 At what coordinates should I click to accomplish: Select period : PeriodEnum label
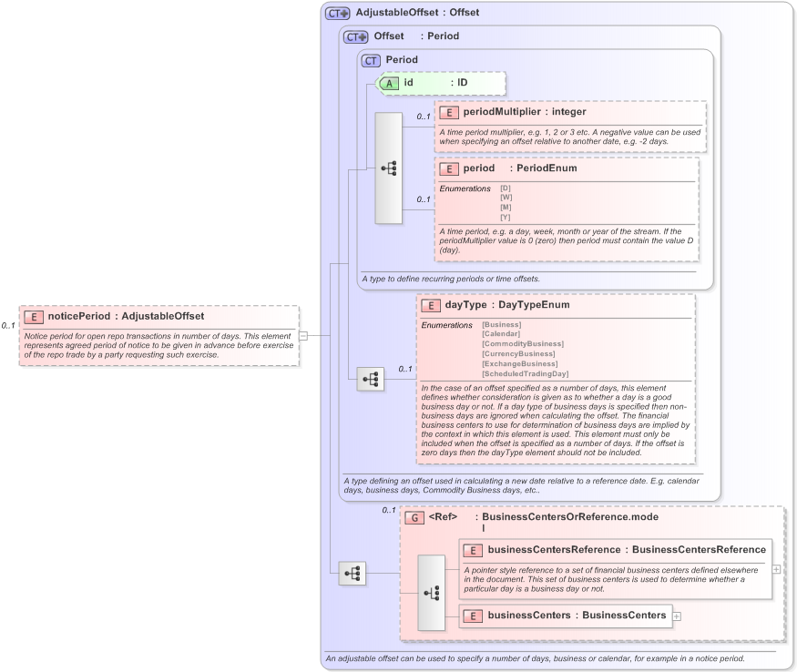[x=520, y=168]
